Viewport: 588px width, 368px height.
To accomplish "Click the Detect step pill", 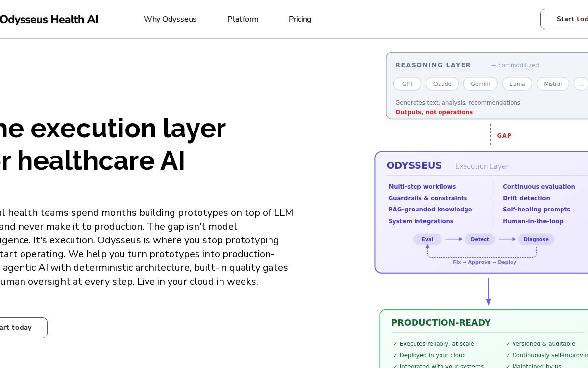I will (480, 239).
